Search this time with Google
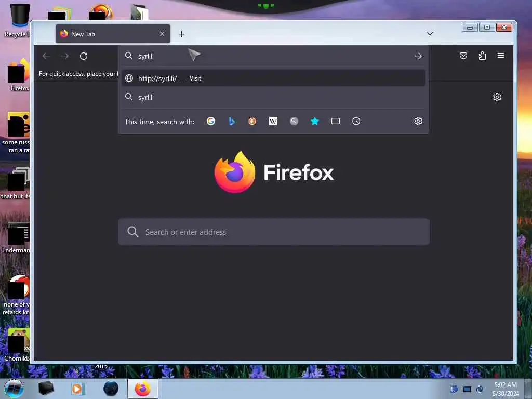532x399 pixels. coord(211,121)
